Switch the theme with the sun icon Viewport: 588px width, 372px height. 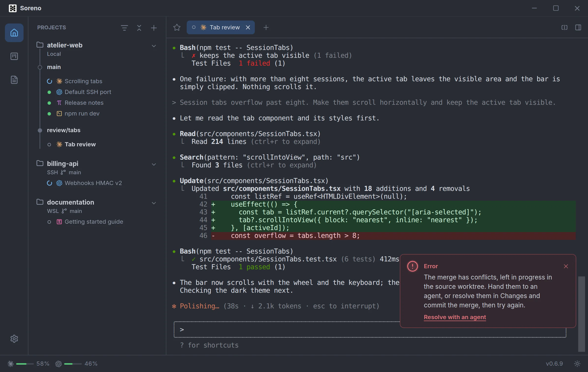pyautogui.click(x=577, y=364)
